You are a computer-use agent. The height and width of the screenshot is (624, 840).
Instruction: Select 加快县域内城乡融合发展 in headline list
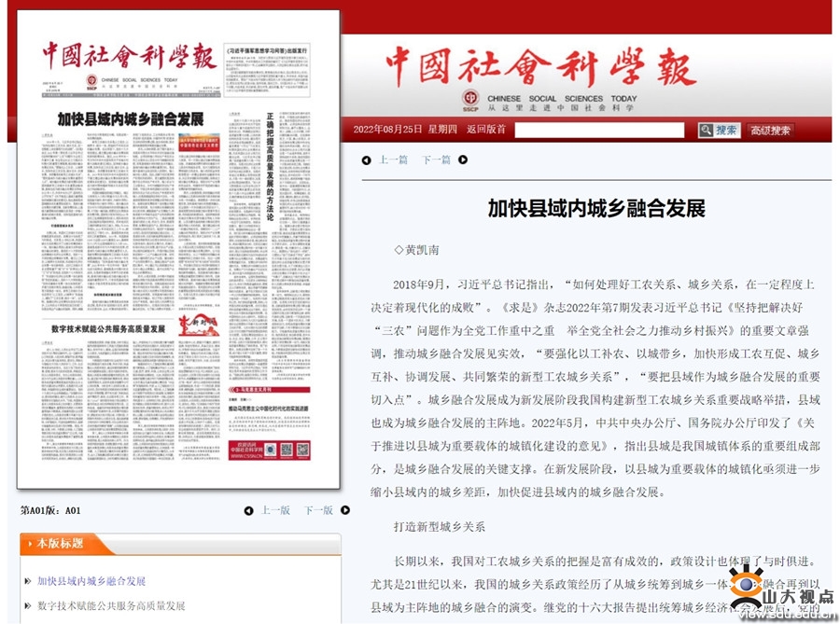pyautogui.click(x=91, y=581)
